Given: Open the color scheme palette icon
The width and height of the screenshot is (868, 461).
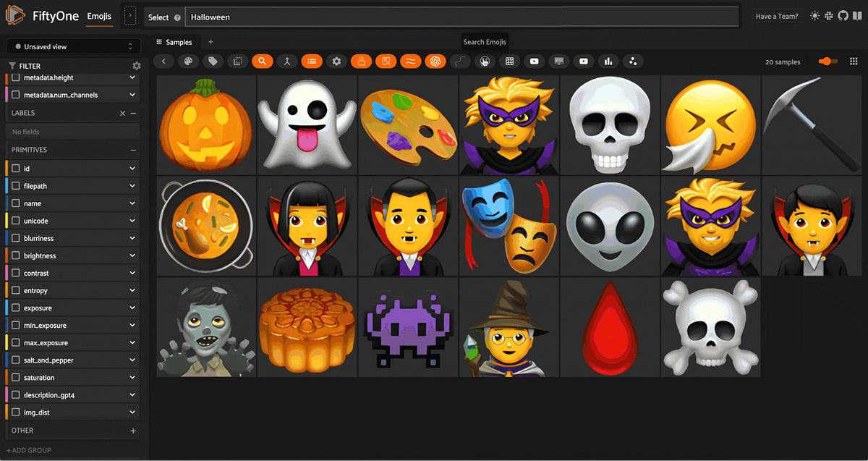Looking at the screenshot, I should pyautogui.click(x=188, y=61).
